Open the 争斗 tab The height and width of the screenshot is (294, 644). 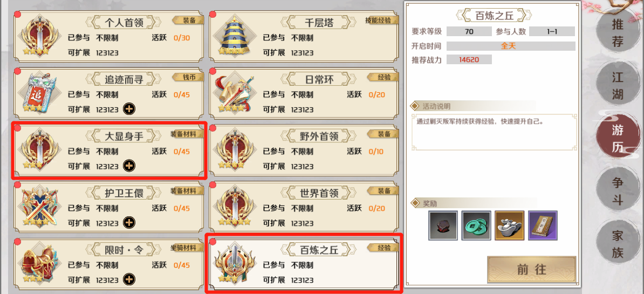[x=618, y=192]
